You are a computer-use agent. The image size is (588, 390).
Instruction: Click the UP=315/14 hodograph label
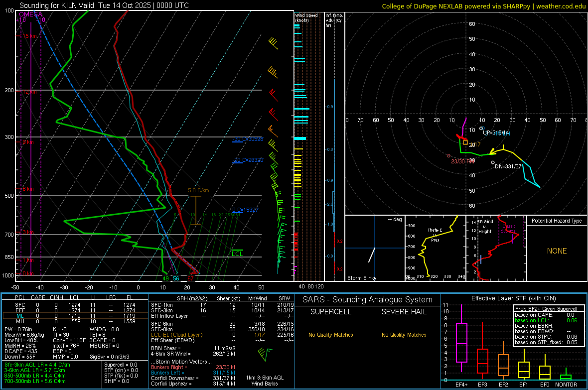pyautogui.click(x=496, y=133)
